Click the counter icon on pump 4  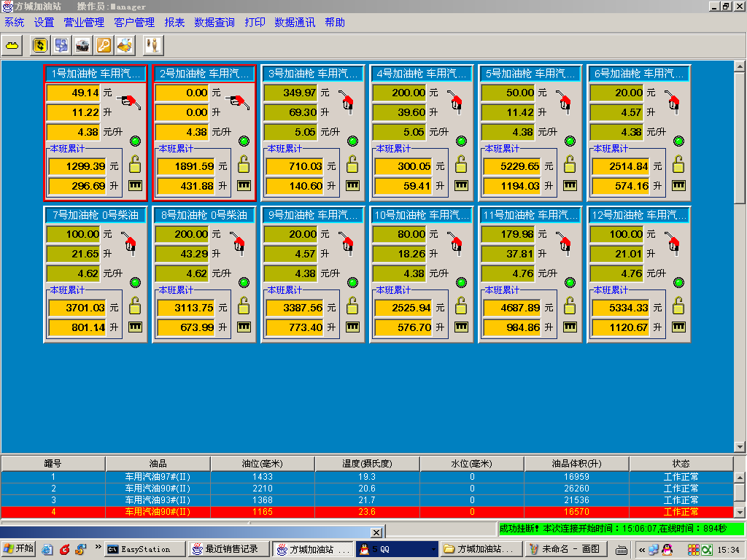tap(461, 185)
